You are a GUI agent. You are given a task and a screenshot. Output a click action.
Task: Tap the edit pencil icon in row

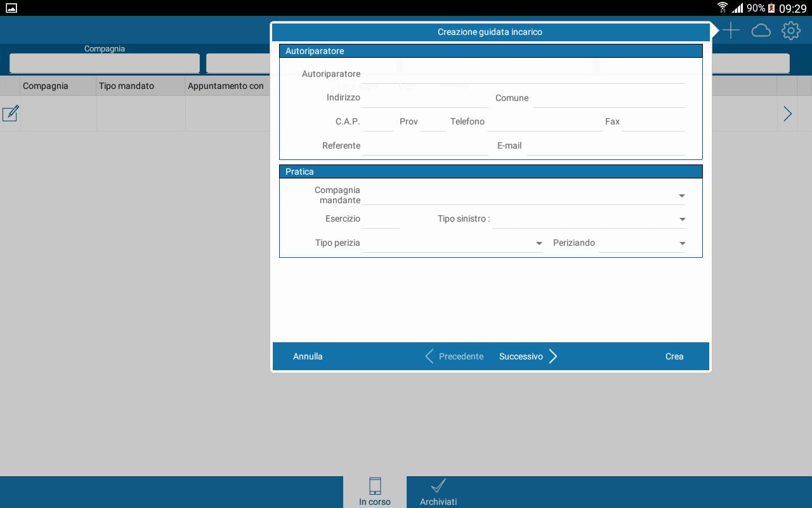10,114
